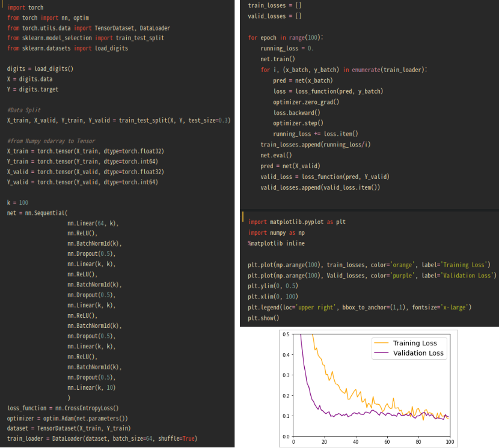This screenshot has width=499, height=448.
Task: Click 'running_loss = 0.' line
Action: 287,48
